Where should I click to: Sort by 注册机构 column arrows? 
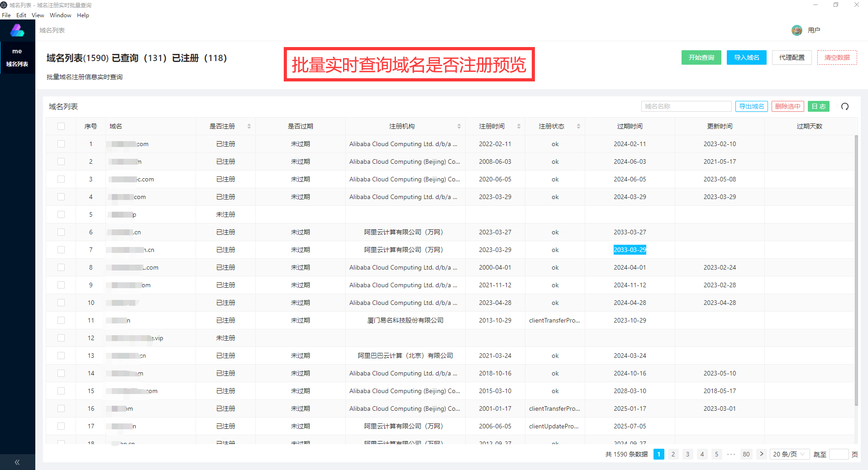(x=459, y=126)
